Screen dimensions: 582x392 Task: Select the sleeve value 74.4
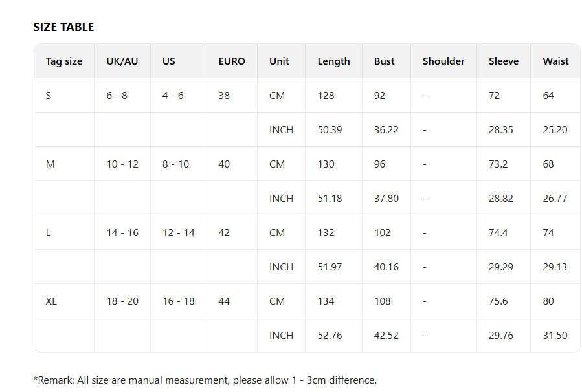click(498, 233)
